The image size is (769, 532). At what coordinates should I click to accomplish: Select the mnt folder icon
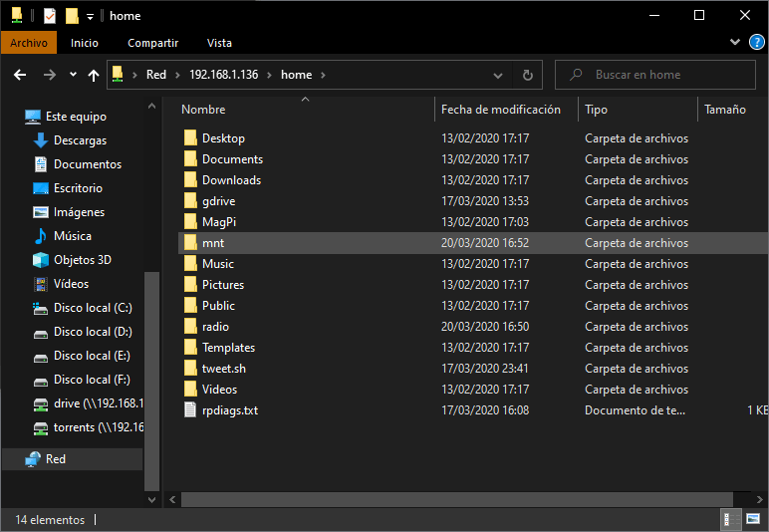click(190, 243)
